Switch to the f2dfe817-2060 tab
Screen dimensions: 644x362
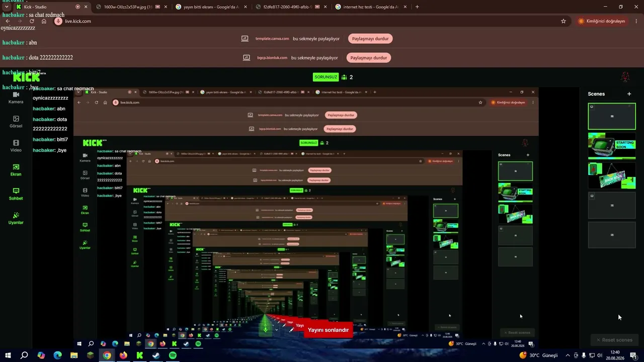(x=291, y=7)
